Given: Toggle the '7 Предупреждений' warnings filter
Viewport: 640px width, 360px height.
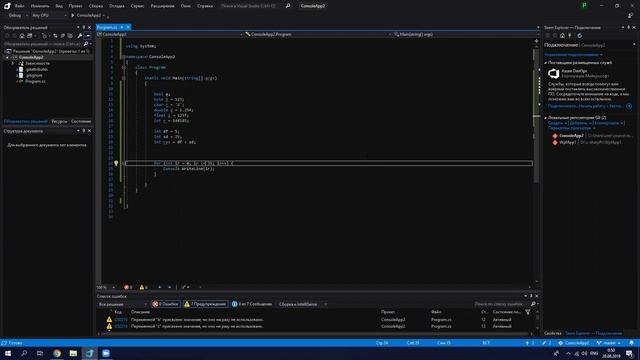Looking at the screenshot, I should [205, 304].
